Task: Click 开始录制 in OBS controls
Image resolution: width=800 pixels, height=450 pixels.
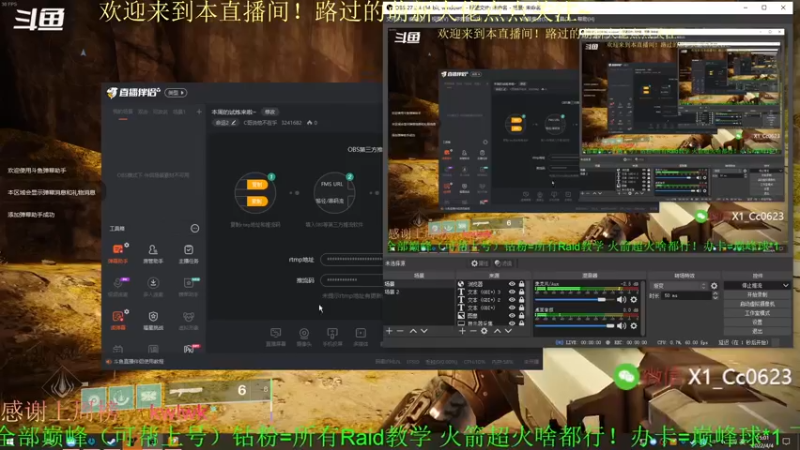Action: pyautogui.click(x=757, y=295)
